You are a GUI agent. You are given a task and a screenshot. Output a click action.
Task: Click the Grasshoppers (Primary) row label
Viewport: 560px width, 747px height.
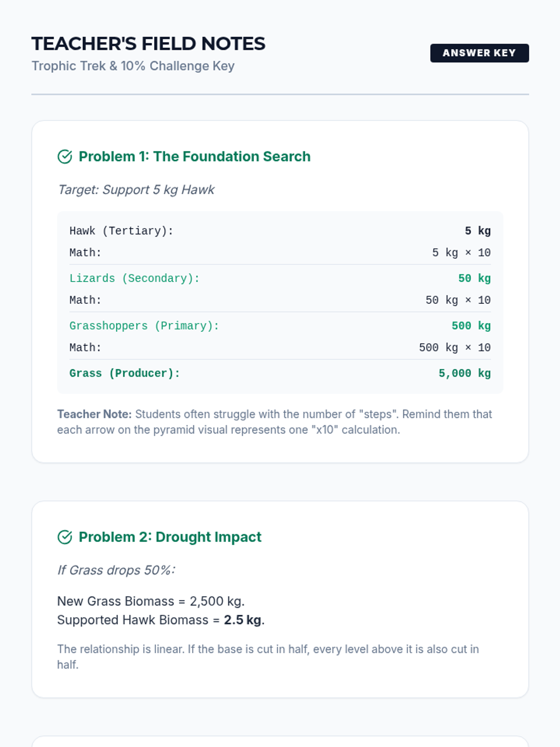coord(144,326)
